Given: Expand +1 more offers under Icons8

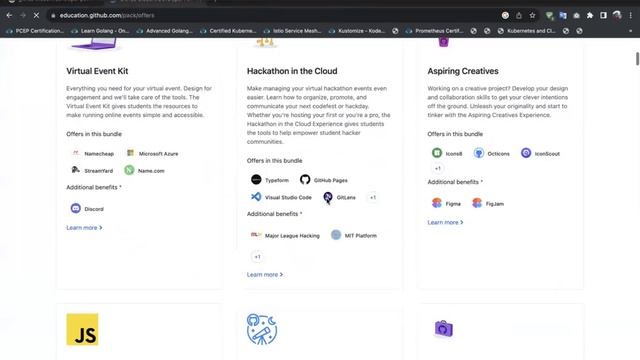Looking at the screenshot, I should pos(438,169).
